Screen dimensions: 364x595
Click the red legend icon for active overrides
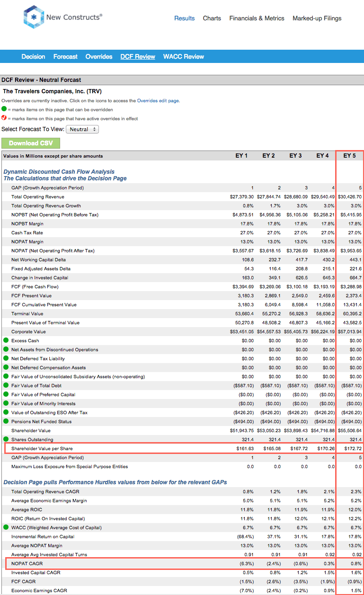[x=4, y=118]
